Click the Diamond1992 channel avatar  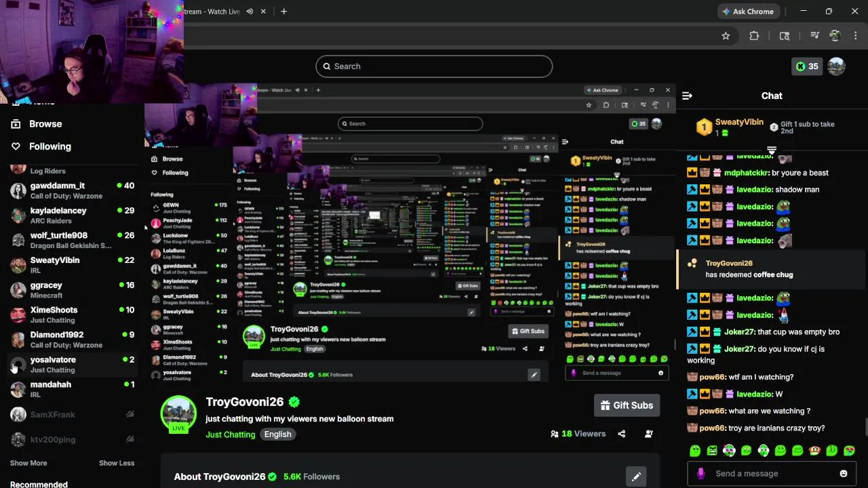(x=18, y=340)
